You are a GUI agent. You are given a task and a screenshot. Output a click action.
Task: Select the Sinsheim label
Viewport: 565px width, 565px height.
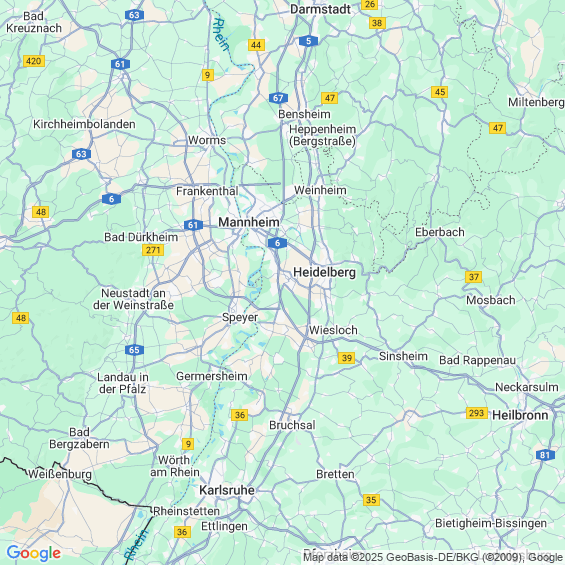(x=403, y=356)
